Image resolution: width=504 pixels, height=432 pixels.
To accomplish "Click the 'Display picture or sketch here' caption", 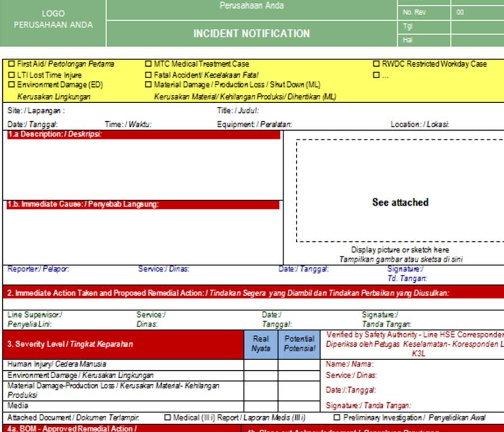I will (400, 250).
